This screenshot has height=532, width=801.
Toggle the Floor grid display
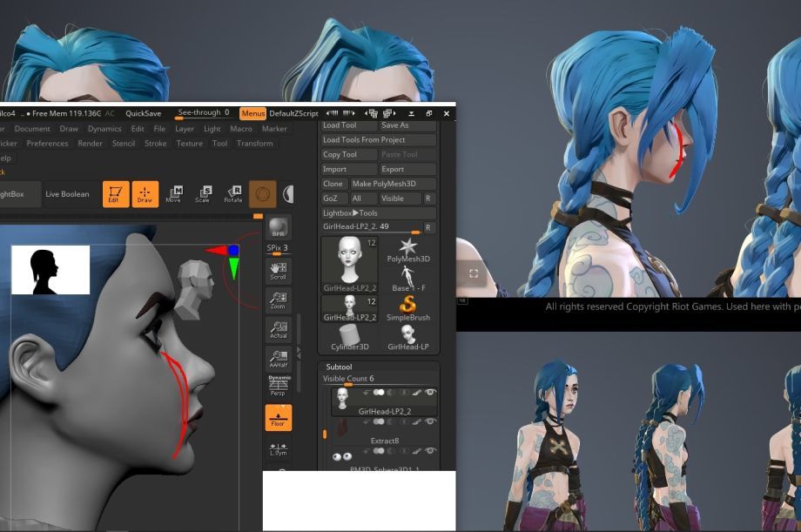pos(279,418)
